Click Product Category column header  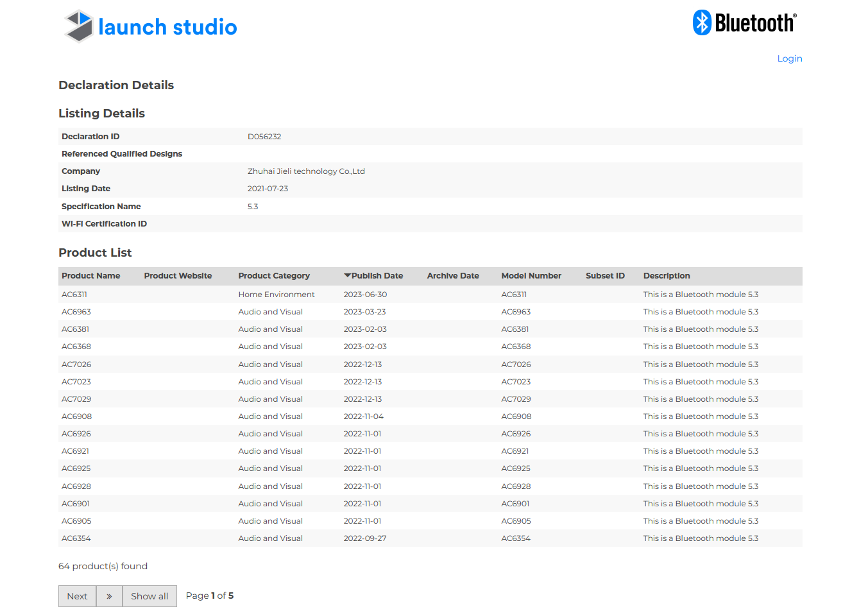[274, 276]
